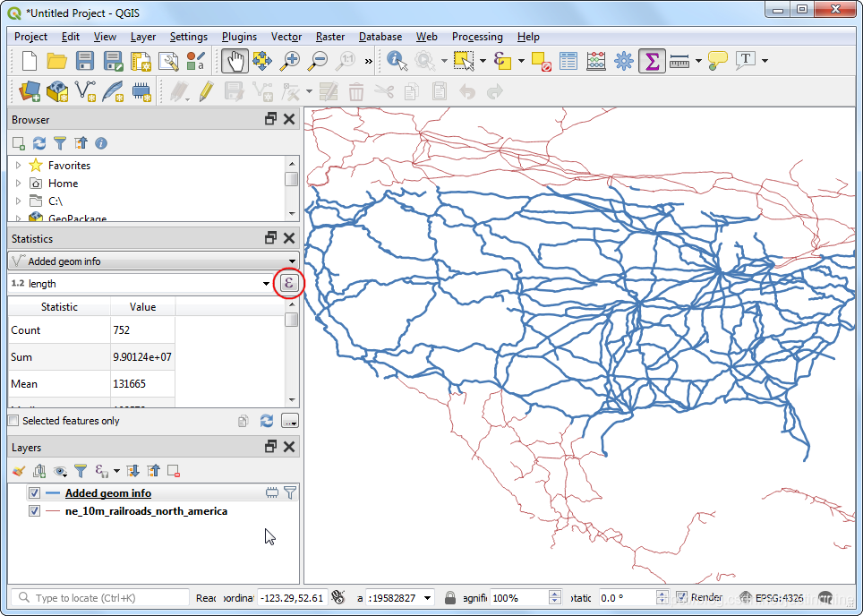The width and height of the screenshot is (863, 616).
Task: Toggle Editing with the yellow pencil icon
Action: (207, 91)
